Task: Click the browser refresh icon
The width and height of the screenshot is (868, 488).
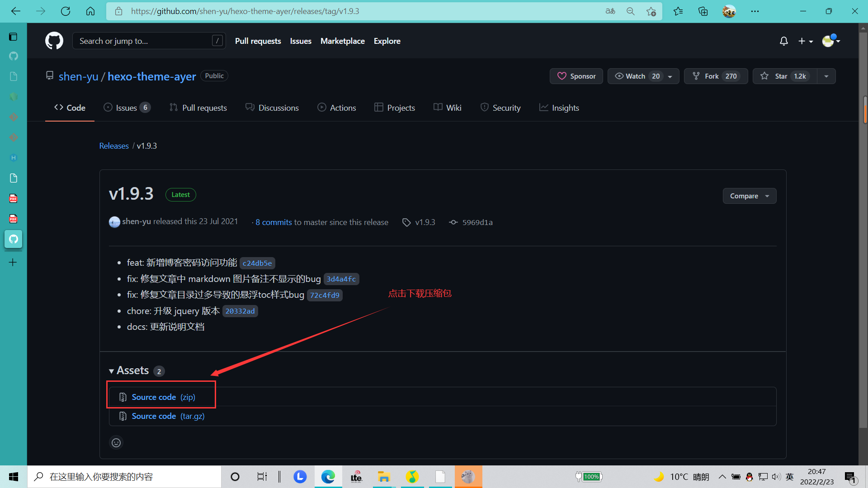Action: tap(66, 11)
